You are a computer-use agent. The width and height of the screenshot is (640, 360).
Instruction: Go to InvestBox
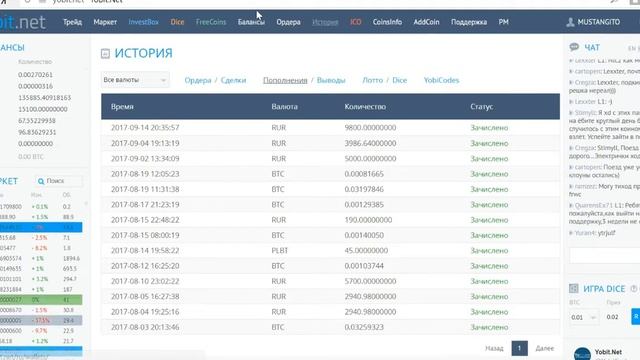point(143,22)
